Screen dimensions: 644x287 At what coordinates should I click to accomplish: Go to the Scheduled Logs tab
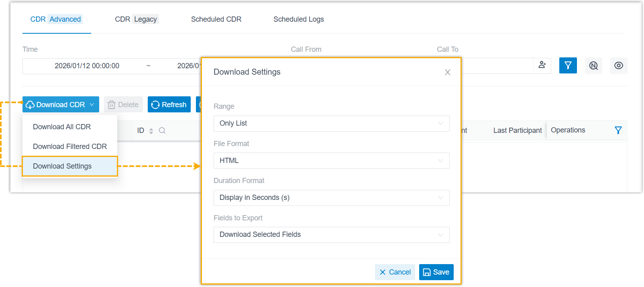pos(298,19)
